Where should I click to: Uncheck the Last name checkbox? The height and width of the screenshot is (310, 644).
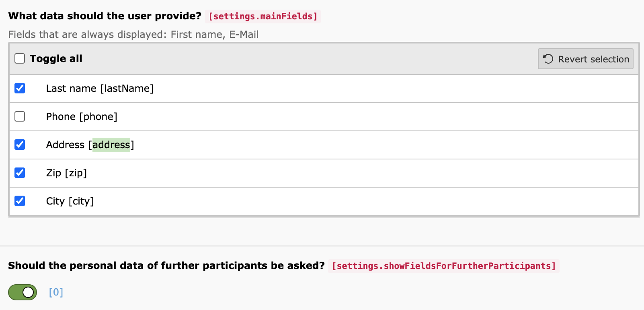[x=20, y=88]
